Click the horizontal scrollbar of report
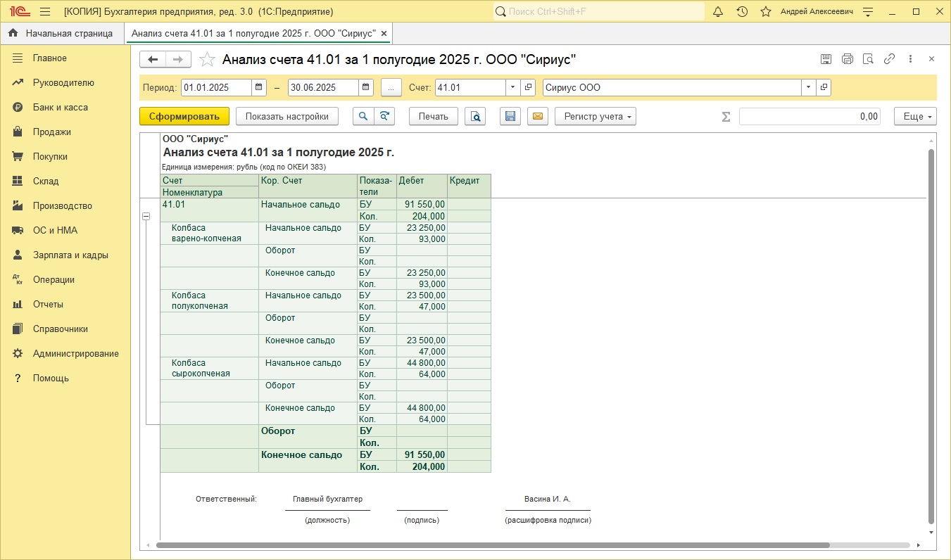Image resolution: width=951 pixels, height=560 pixels. [x=493, y=545]
